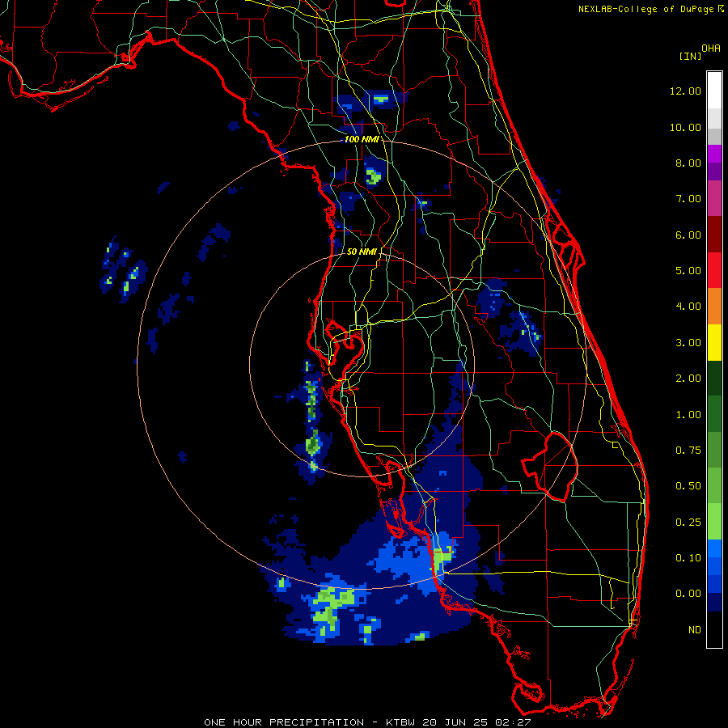Click the yellow 3.00 legend color band

click(714, 342)
